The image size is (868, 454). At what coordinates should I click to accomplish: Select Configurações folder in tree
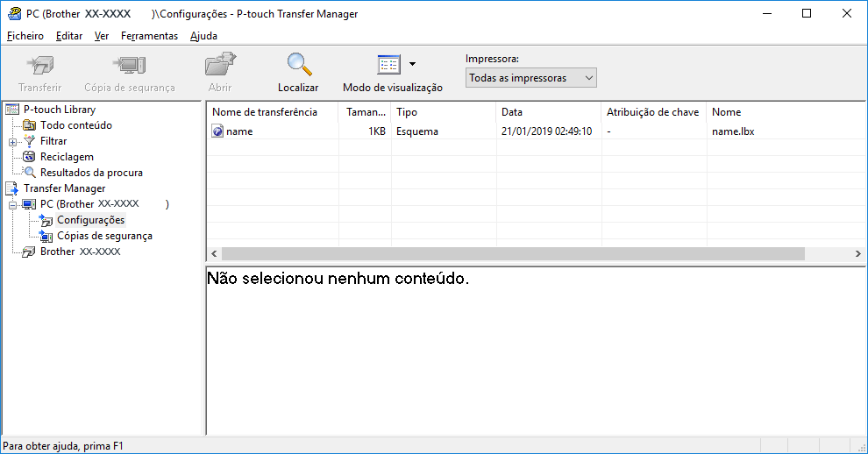click(x=91, y=220)
